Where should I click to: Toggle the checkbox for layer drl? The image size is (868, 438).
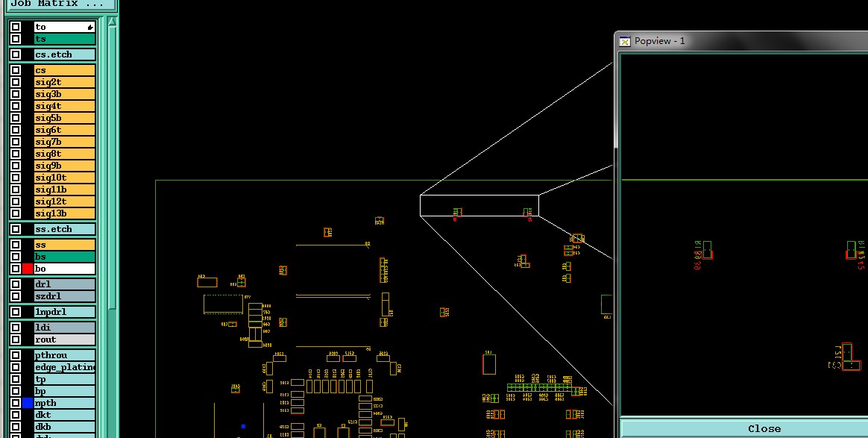(x=16, y=284)
